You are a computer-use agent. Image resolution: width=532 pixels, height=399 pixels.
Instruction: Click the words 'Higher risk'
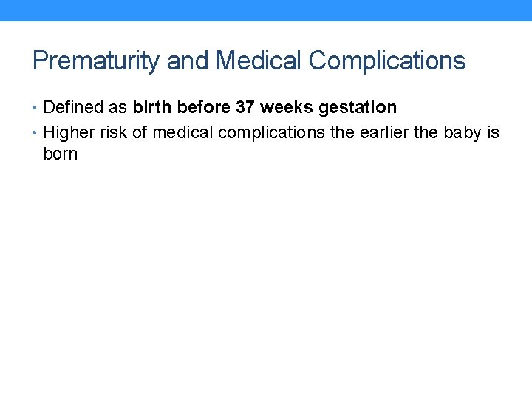(86, 133)
